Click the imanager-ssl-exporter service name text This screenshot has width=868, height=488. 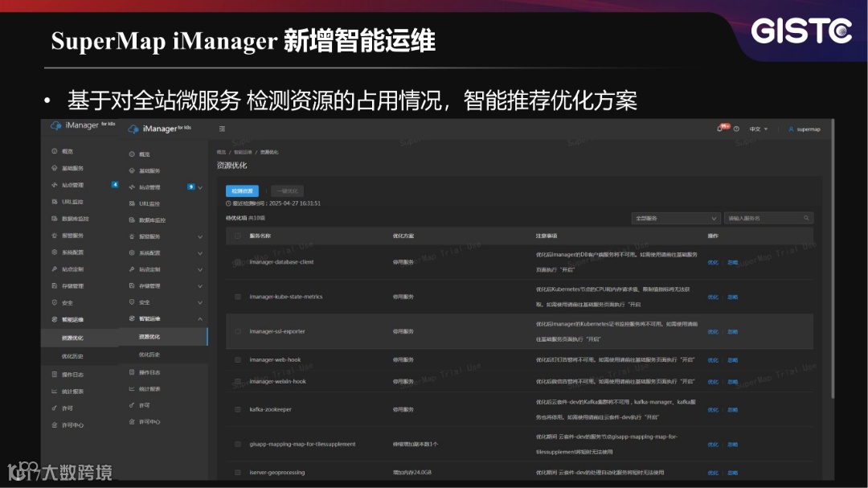click(277, 331)
